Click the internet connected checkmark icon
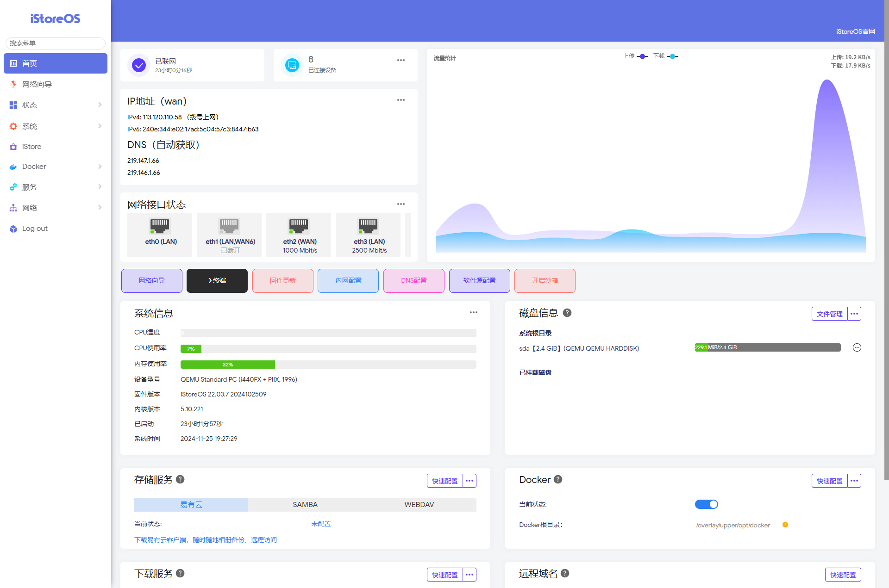The image size is (889, 588). [139, 65]
